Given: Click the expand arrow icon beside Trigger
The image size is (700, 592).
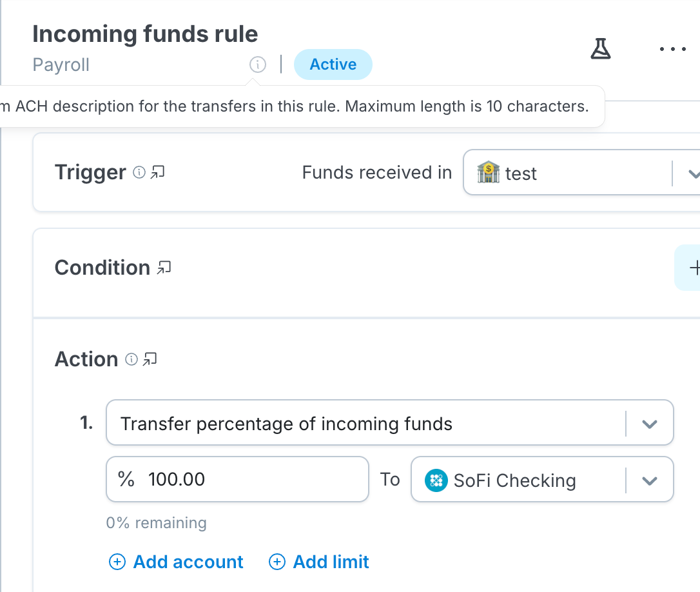Looking at the screenshot, I should point(158,172).
